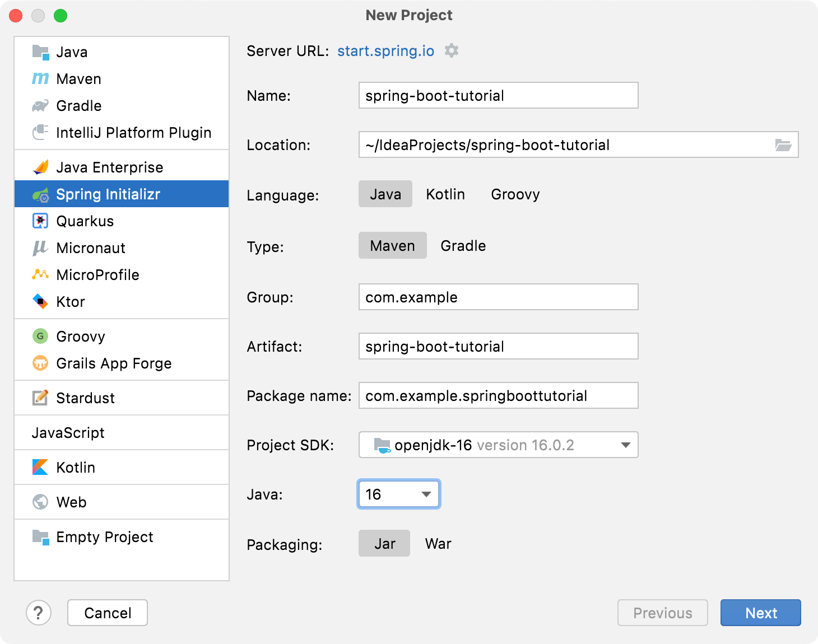Select Groovy entry in sidebar list
The height and width of the screenshot is (644, 818).
[122, 337]
